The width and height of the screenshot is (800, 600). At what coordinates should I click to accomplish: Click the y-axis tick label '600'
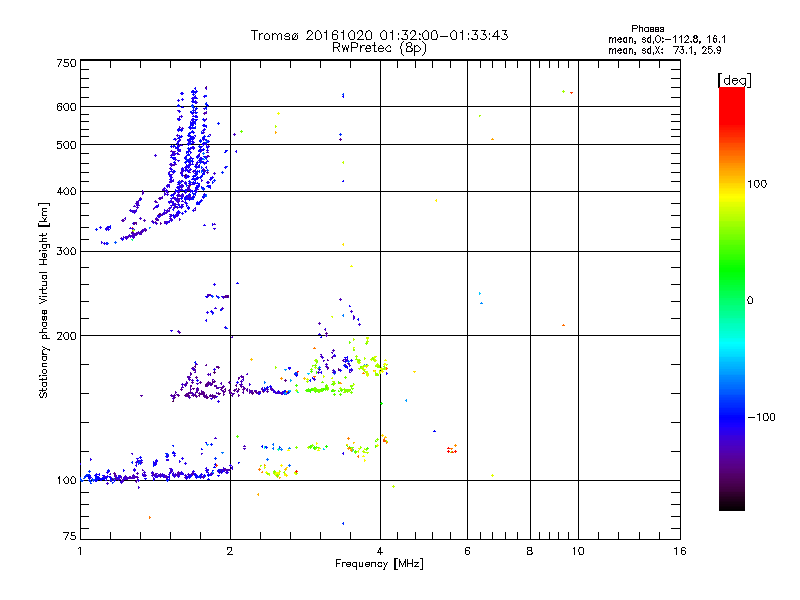tap(66, 107)
